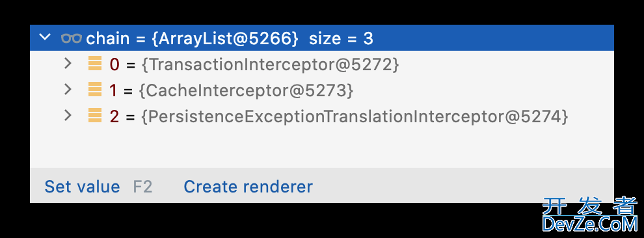Open the Create renderer link

(x=248, y=187)
